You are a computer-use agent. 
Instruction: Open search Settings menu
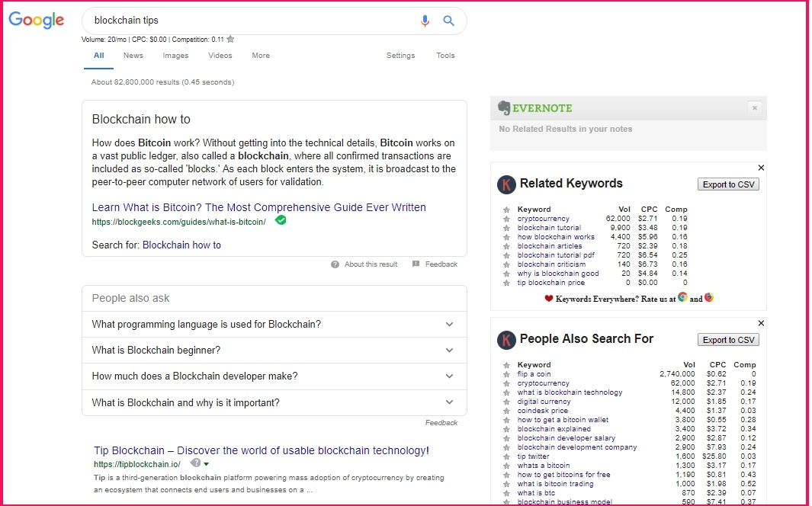pyautogui.click(x=400, y=56)
